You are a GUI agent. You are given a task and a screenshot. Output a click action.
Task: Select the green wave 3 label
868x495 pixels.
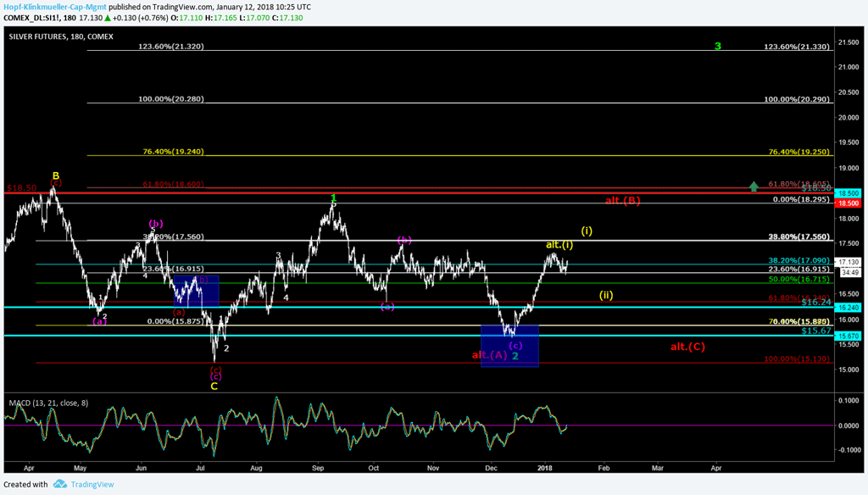pyautogui.click(x=717, y=46)
